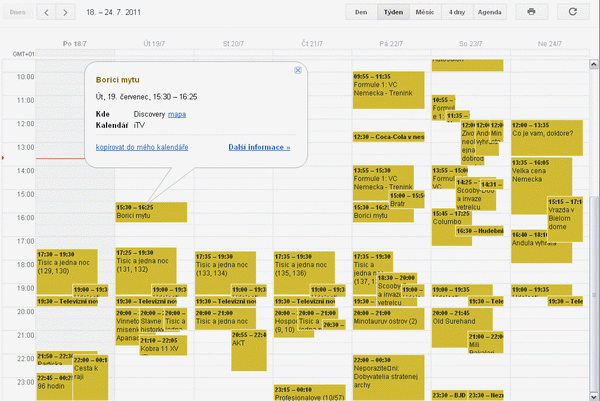Print the calendar via printer icon
Image resolution: width=600 pixels, height=401 pixels.
532,12
